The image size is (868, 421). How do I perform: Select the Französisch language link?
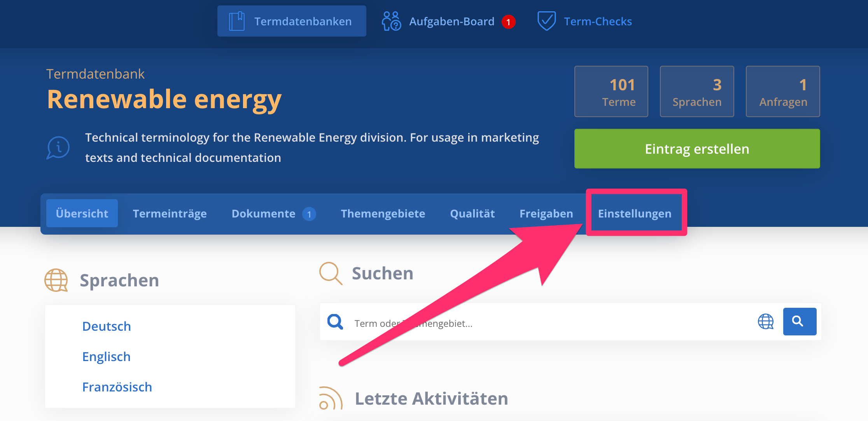(117, 387)
